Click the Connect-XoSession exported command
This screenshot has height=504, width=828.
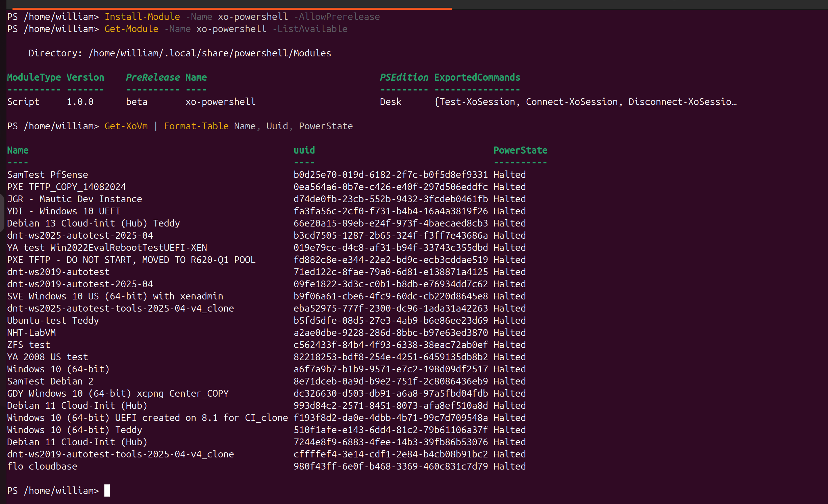click(571, 102)
